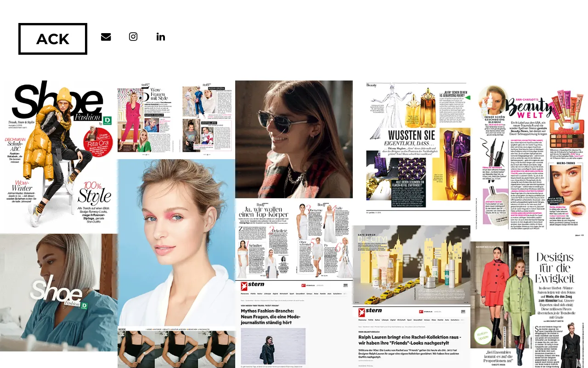Open the LinkedIn icon link

161,37
